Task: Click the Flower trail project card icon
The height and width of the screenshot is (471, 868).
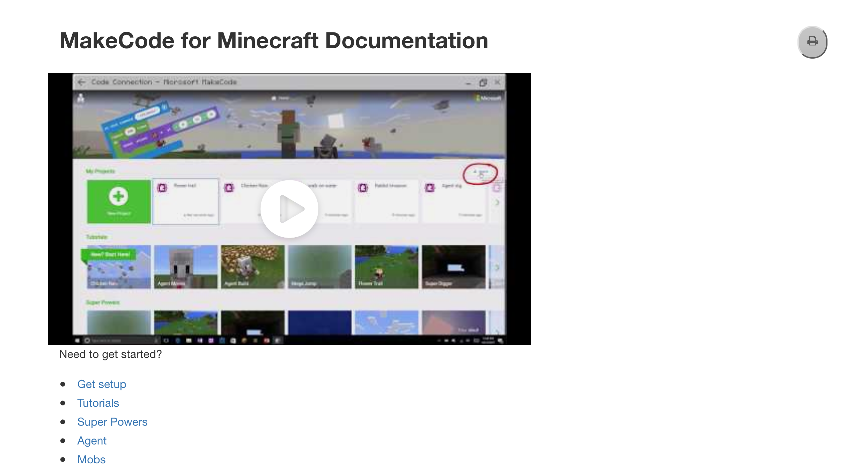Action: 162,188
